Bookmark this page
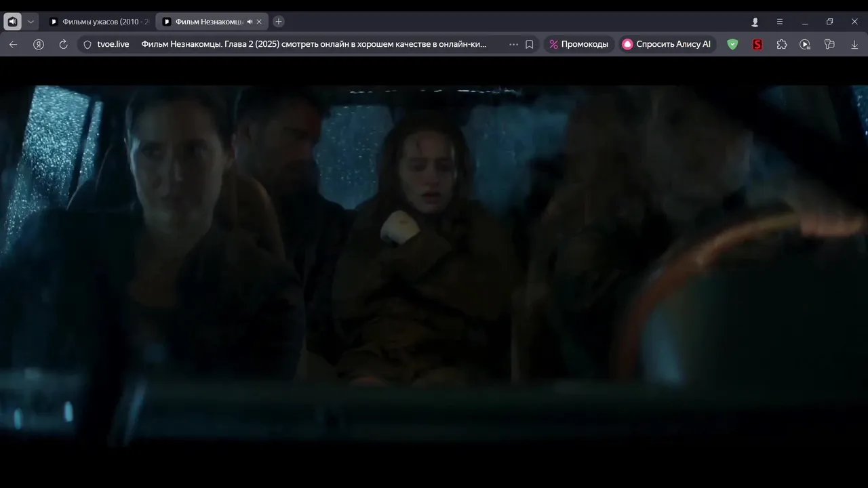Viewport: 868px width, 488px height. [x=530, y=44]
